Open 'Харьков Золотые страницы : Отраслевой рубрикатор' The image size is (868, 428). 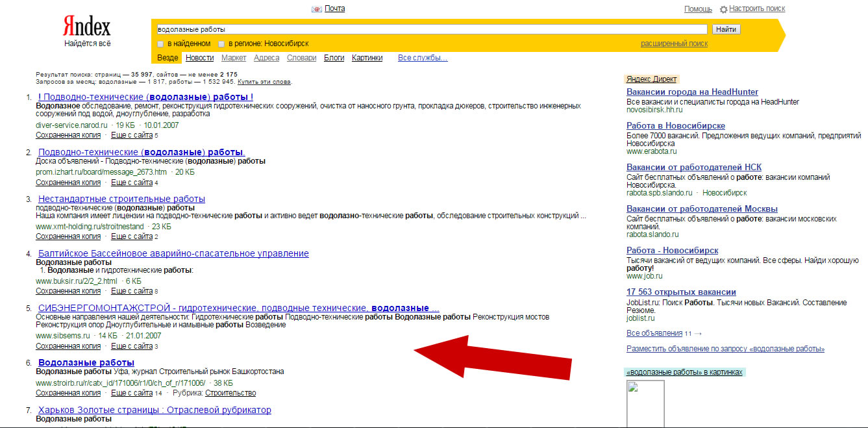pyautogui.click(x=155, y=410)
